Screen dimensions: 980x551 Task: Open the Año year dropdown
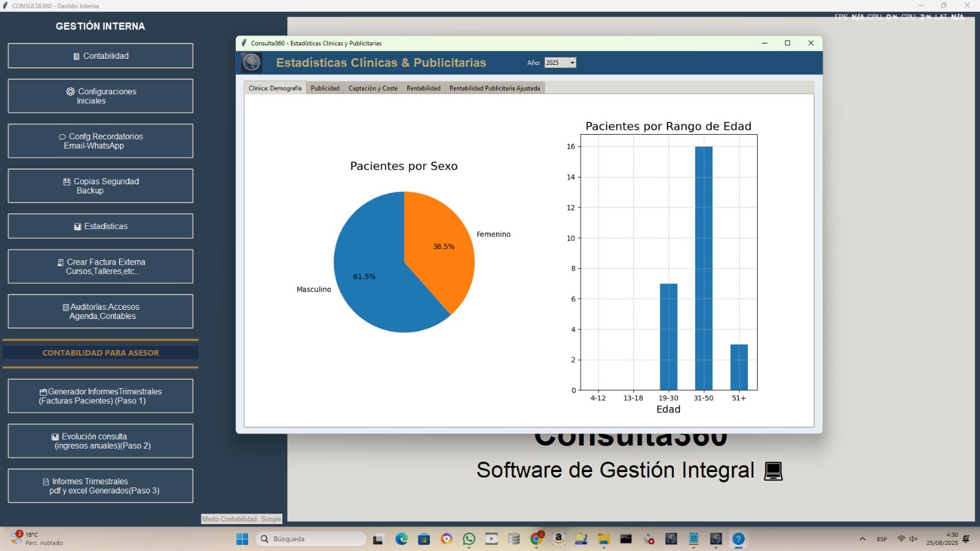[x=572, y=62]
